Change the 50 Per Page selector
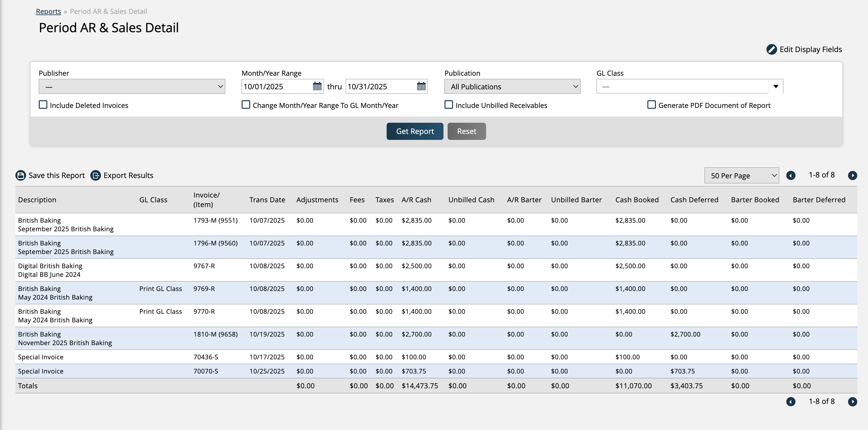Viewport: 868px width, 430px height. [x=741, y=175]
